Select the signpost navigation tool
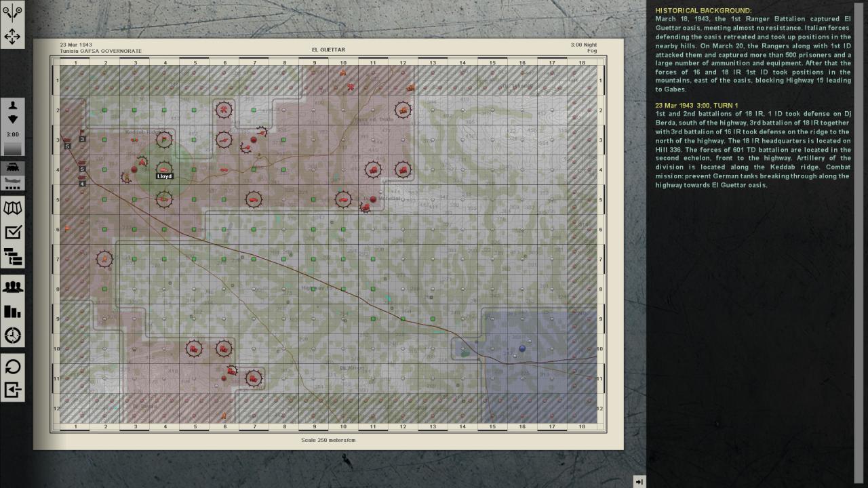868x488 pixels. [12, 11]
